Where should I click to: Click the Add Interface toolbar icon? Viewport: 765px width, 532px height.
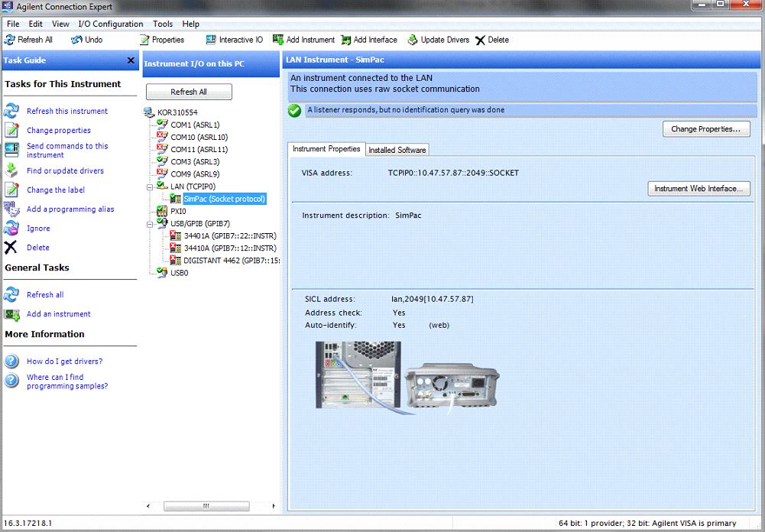[346, 40]
